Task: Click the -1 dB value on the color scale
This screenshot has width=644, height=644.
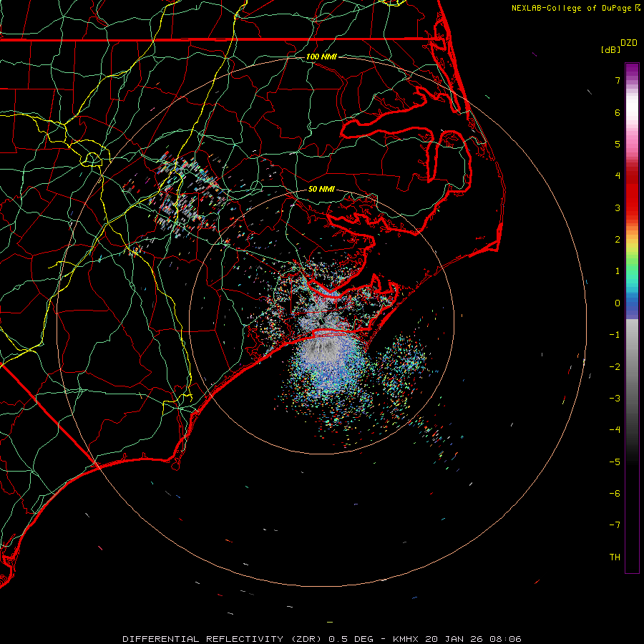Action: click(x=615, y=335)
